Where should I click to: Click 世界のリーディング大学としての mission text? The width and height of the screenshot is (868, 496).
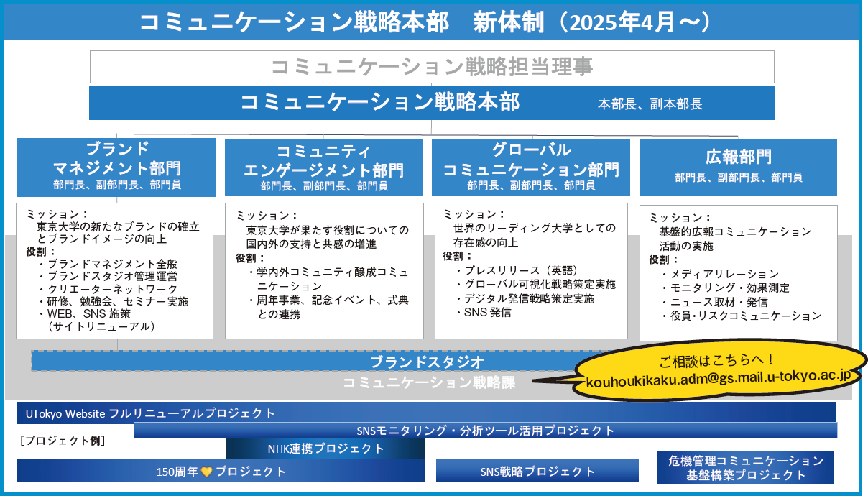534,228
